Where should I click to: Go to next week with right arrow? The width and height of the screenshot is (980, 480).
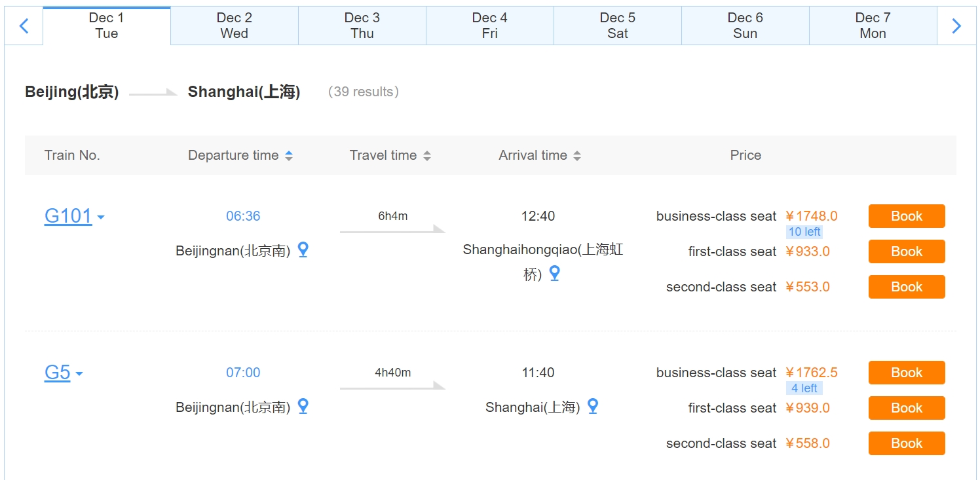[956, 26]
